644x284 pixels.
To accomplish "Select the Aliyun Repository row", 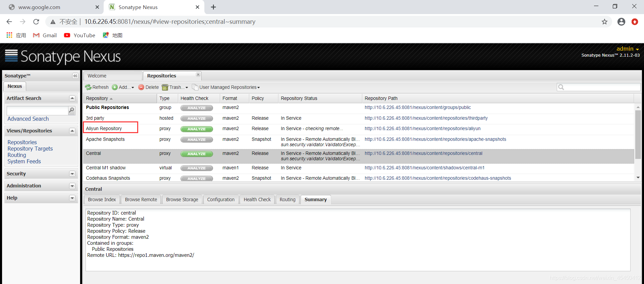I will 359,129.
